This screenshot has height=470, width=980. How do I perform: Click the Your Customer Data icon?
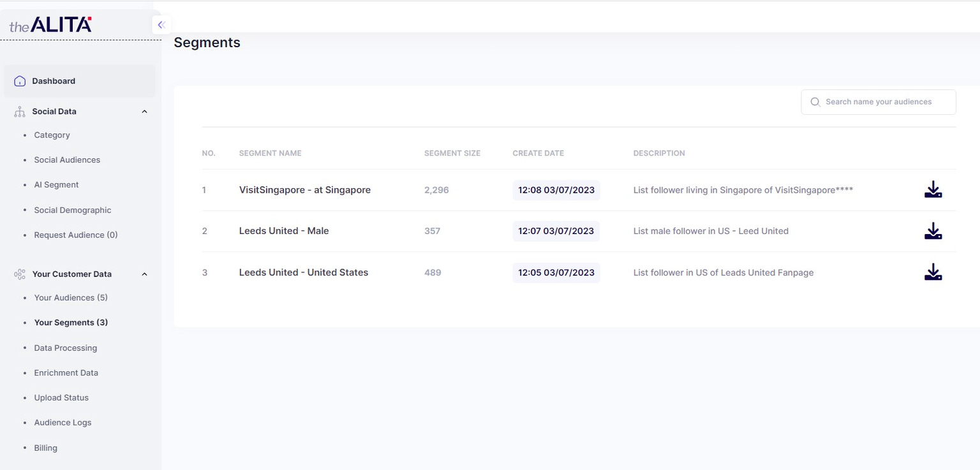pyautogui.click(x=20, y=274)
